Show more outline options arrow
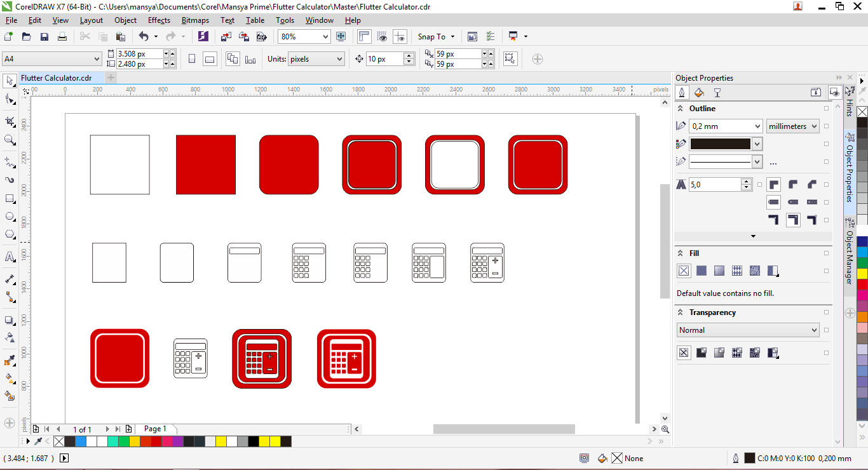 [x=753, y=236]
